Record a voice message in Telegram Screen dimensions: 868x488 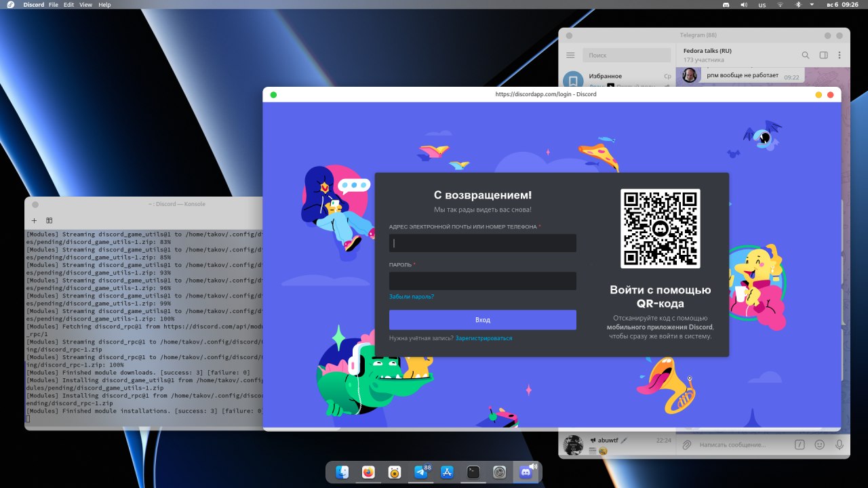click(840, 445)
